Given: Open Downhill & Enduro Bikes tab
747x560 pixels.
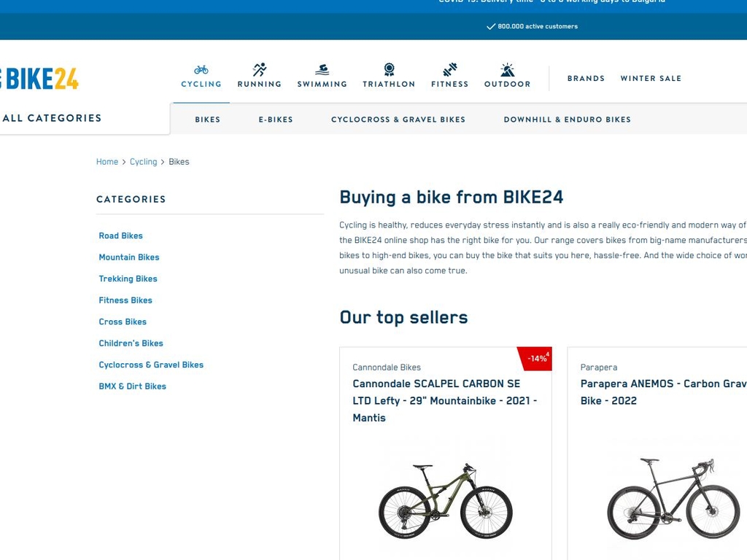Looking at the screenshot, I should tap(567, 120).
